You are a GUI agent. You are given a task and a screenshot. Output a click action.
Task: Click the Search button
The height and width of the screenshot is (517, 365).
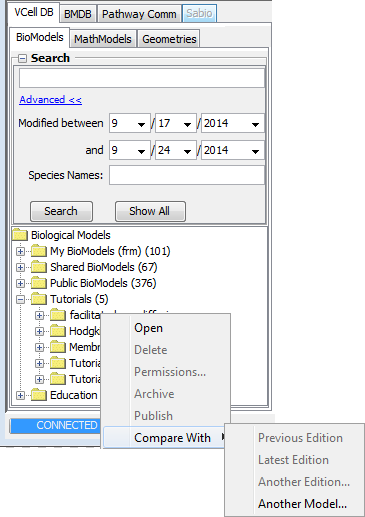point(61,211)
